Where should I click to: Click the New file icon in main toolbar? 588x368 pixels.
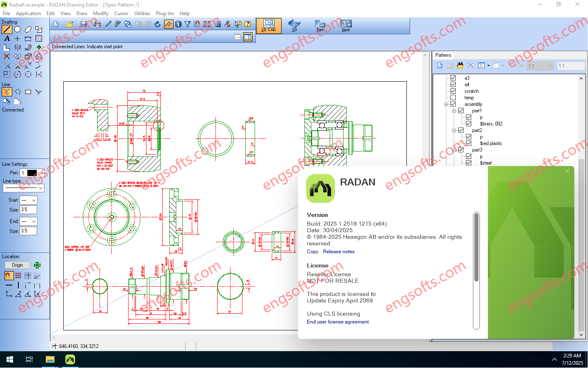pyautogui.click(x=56, y=25)
